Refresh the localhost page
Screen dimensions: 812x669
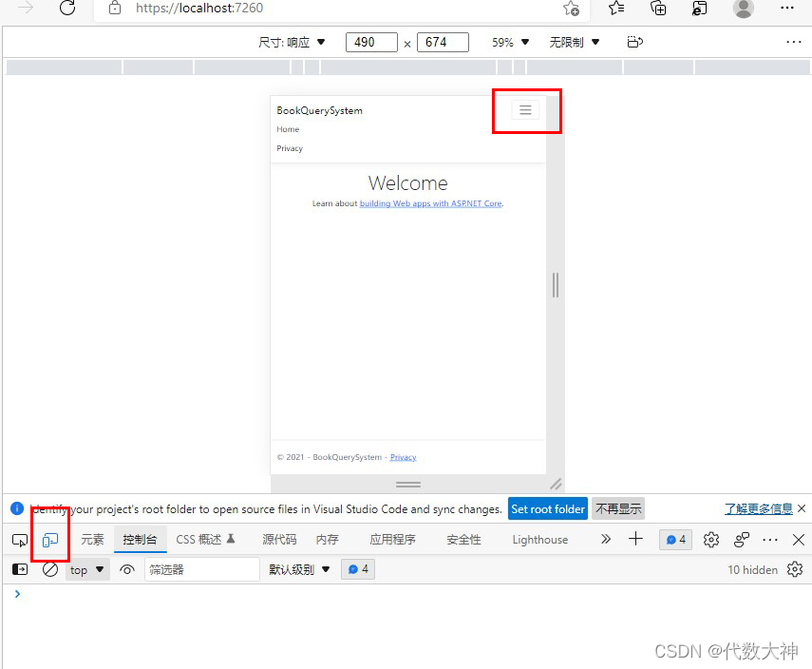(67, 8)
